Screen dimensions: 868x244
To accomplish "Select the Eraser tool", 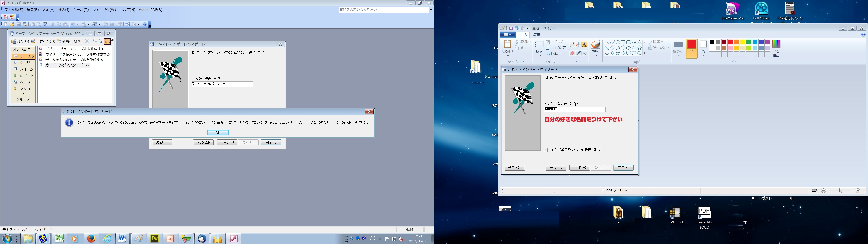I will [x=572, y=53].
